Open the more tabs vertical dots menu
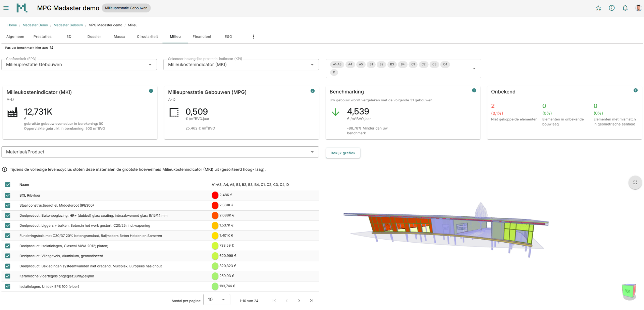 pos(254,37)
